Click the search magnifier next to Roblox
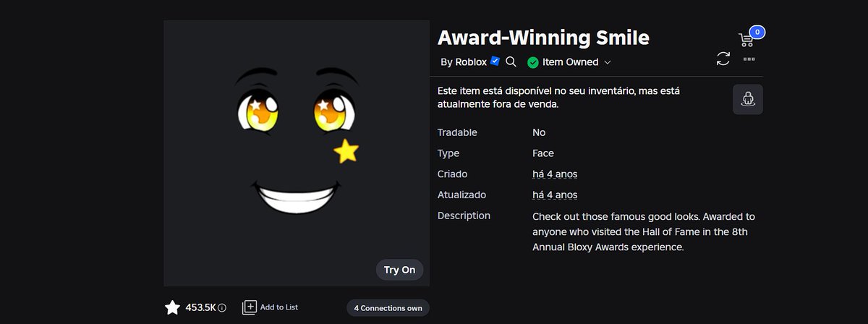The width and height of the screenshot is (868, 324). (511, 62)
